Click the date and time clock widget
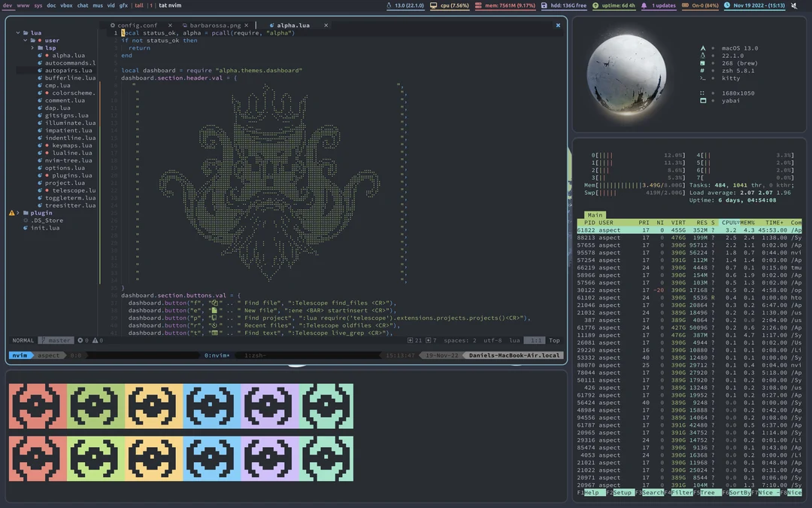812x508 pixels. click(754, 6)
